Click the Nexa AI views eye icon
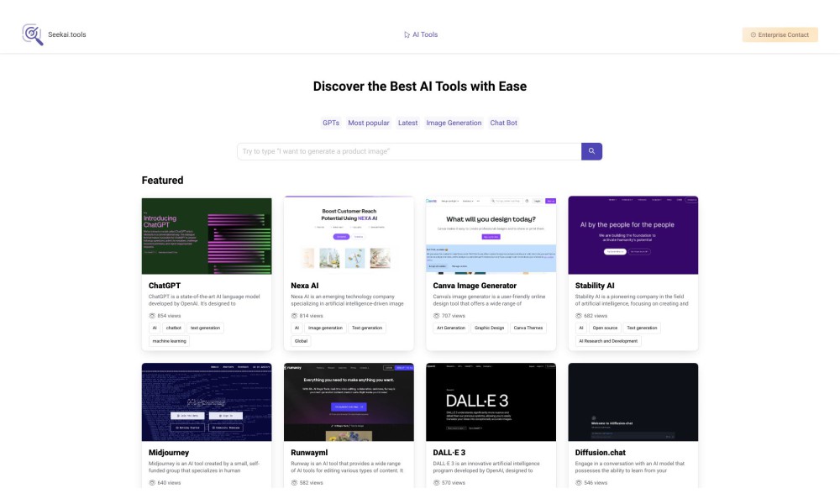840x504 pixels. [x=294, y=316]
